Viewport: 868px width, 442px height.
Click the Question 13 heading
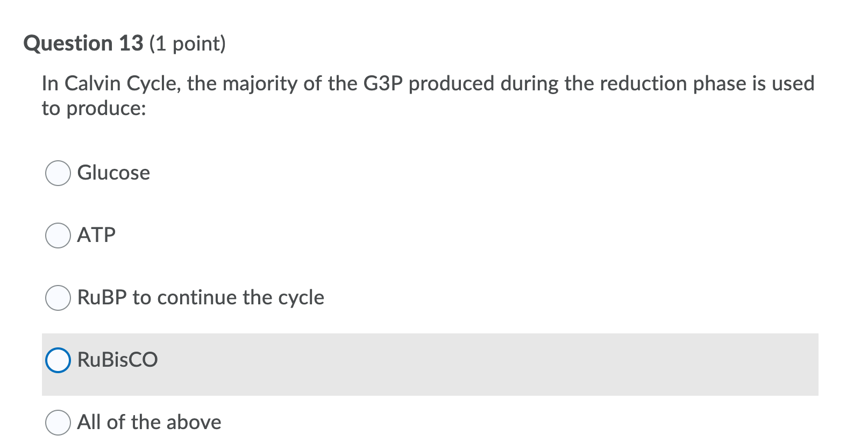pyautogui.click(x=84, y=44)
